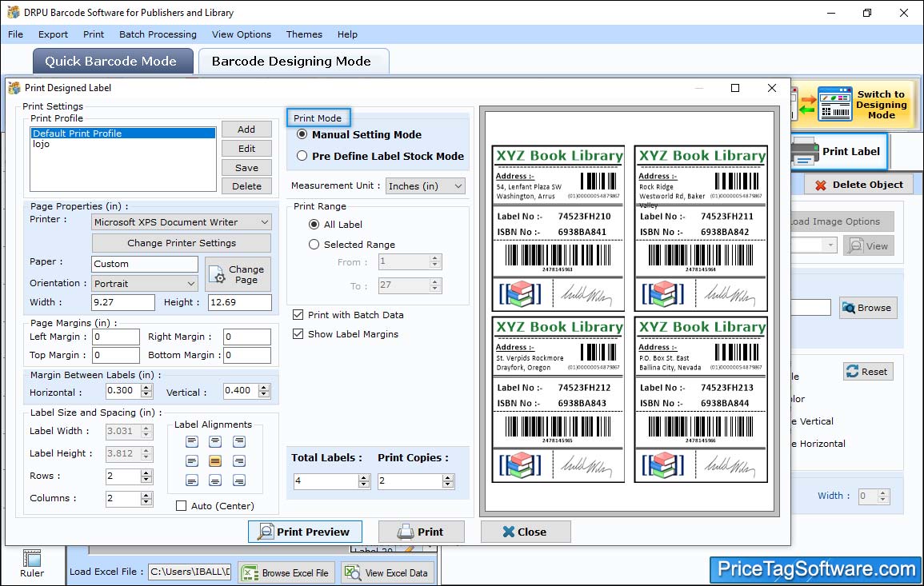The image size is (924, 586).
Task: Select highlighted middle-center label alignment icon
Action: coord(216,461)
